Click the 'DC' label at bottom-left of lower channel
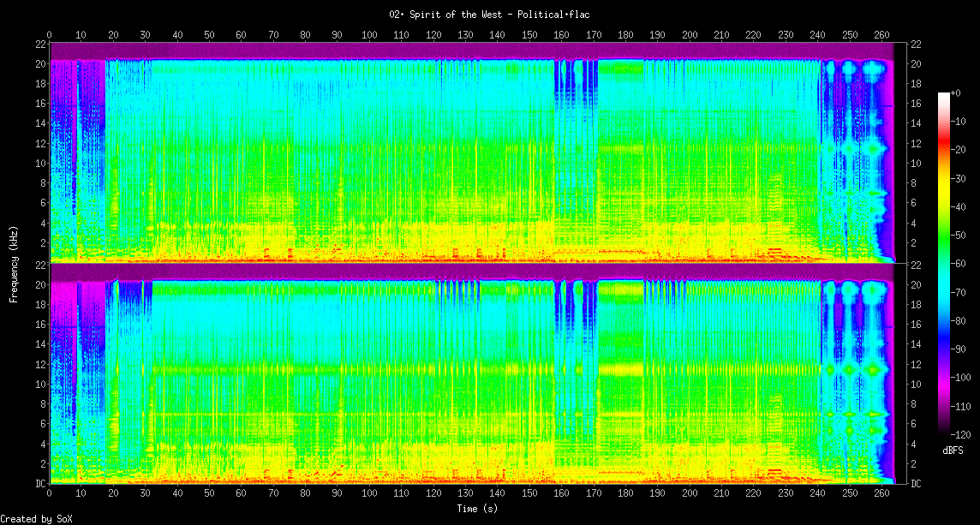Image resolution: width=980 pixels, height=525 pixels. [x=40, y=483]
